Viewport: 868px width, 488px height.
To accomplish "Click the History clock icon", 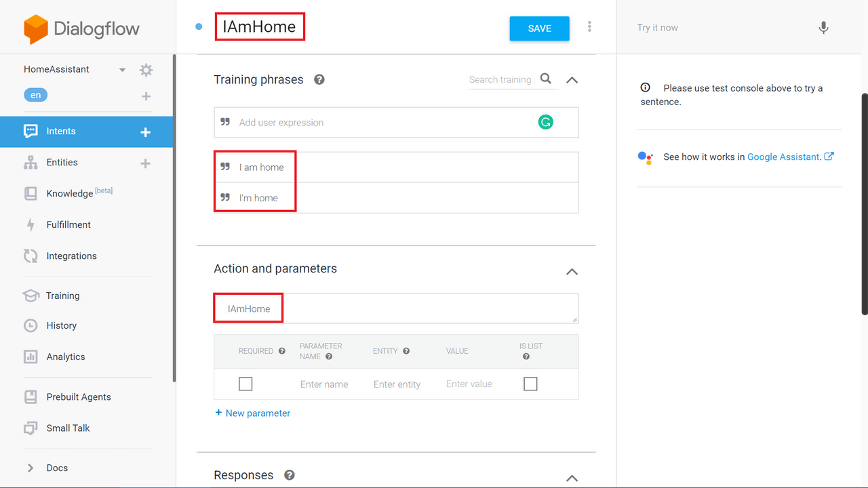I will tap(31, 326).
